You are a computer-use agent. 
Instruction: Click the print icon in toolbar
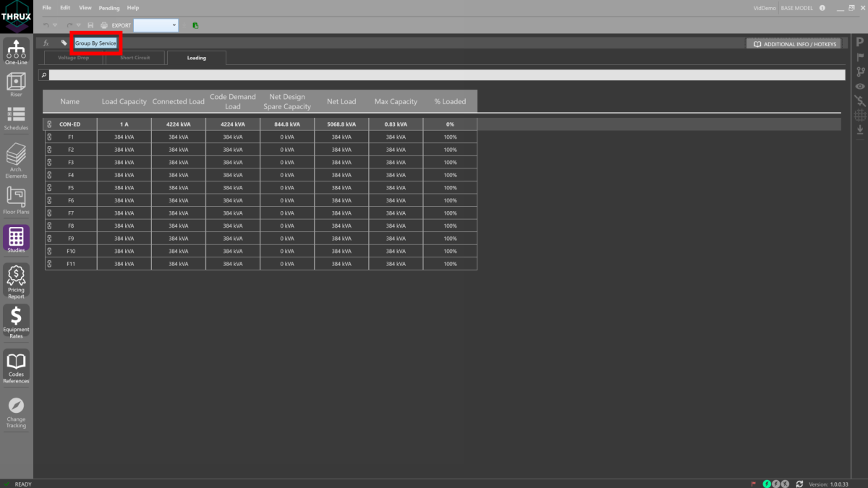coord(103,25)
